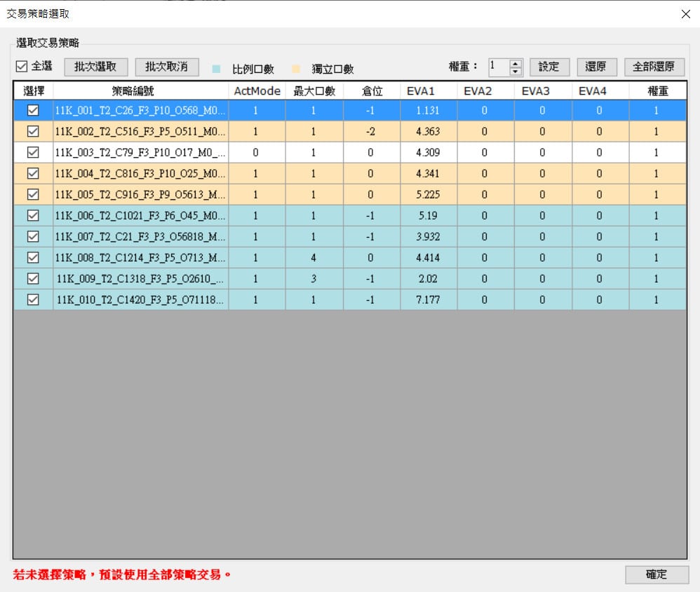Click EVA1 value 4.341
The image size is (700, 592).
tap(428, 173)
